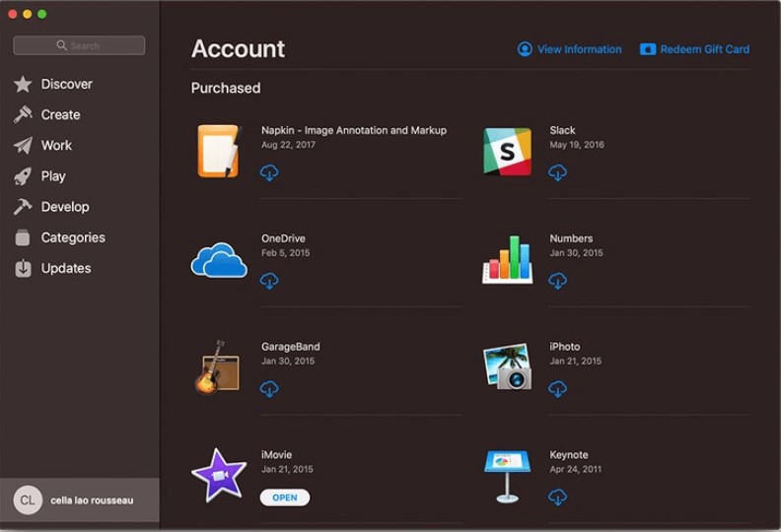The image size is (781, 532).
Task: Click the Create paintbrush icon
Action: 23,114
